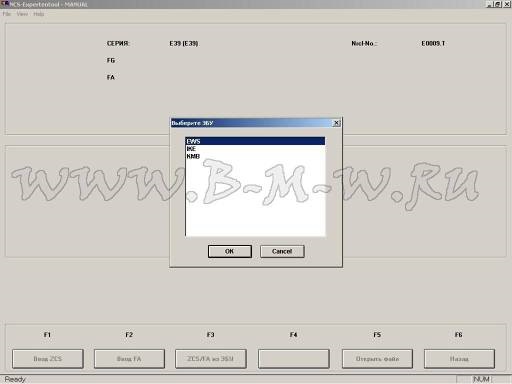Screen dimensions: 512x384
Task: Close the Выберите ЭБУ dialog with X
Action: (337, 123)
